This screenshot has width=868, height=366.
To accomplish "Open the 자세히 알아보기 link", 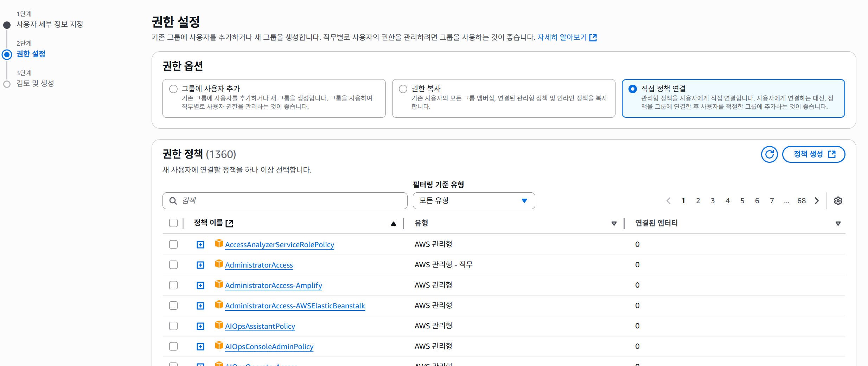I will [x=562, y=37].
